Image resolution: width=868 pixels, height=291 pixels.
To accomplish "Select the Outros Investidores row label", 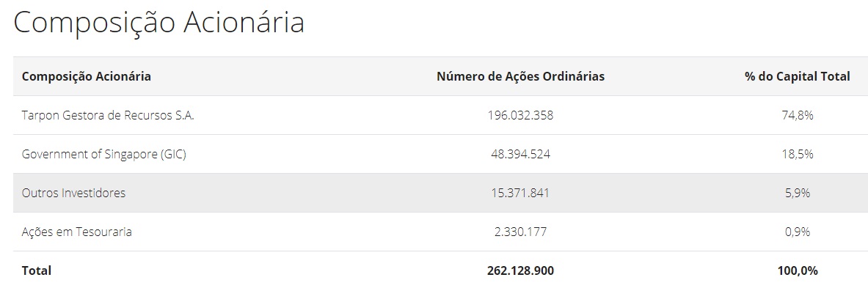I will click(x=73, y=193).
